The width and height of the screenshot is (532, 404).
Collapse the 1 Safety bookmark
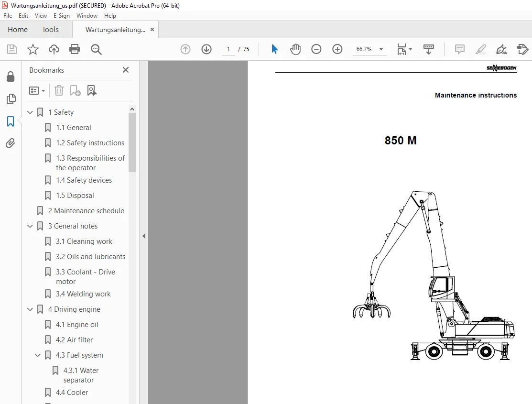point(30,112)
